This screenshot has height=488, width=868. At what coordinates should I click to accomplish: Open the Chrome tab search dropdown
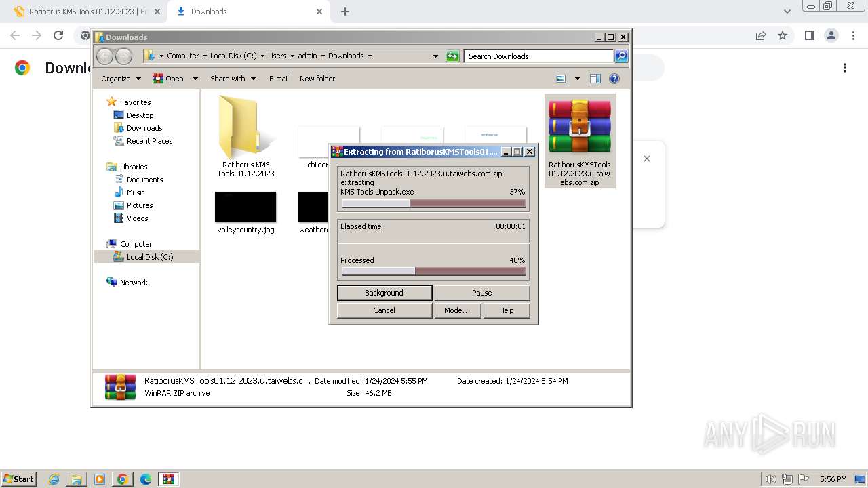[x=787, y=12]
